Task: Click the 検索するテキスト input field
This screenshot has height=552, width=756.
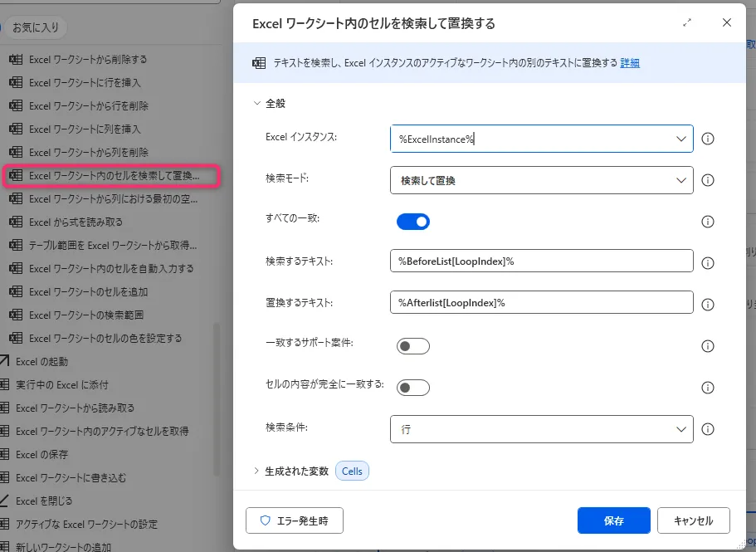Action: 541,261
